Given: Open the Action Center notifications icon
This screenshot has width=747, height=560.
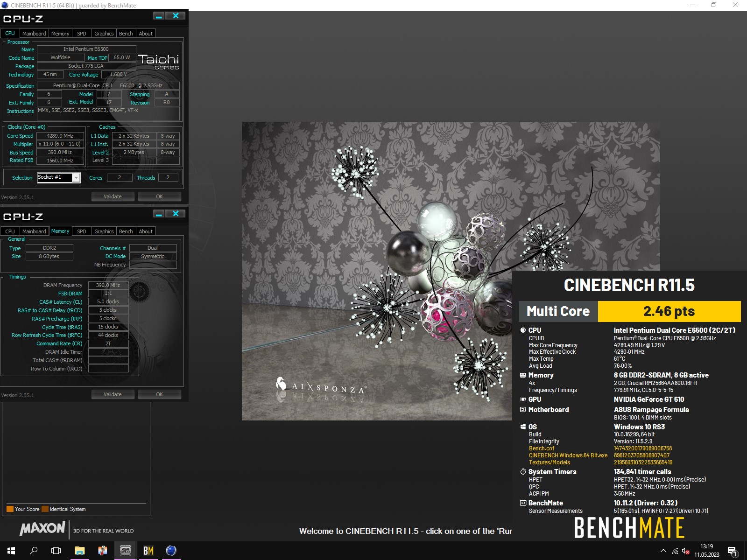Looking at the screenshot, I should point(732,551).
